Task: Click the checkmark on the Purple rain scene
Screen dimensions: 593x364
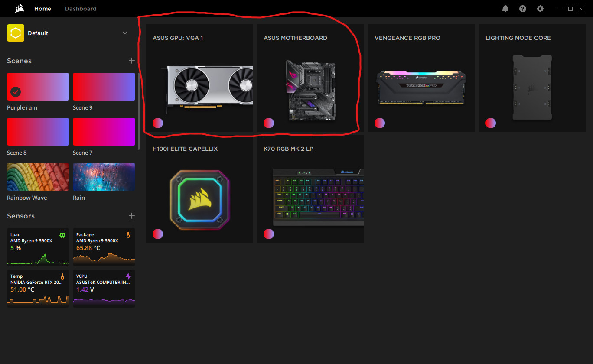Action: (x=16, y=92)
